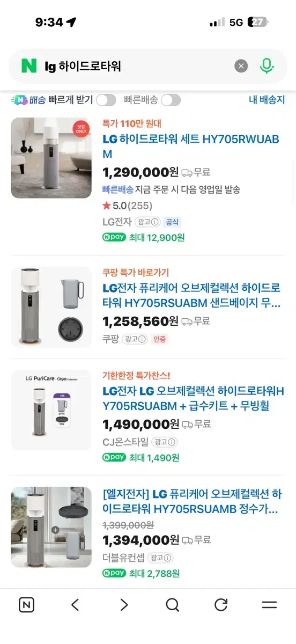Image resolution: width=296 pixels, height=644 pixels.
Task: Go back with the bottom left arrow
Action: (x=75, y=605)
